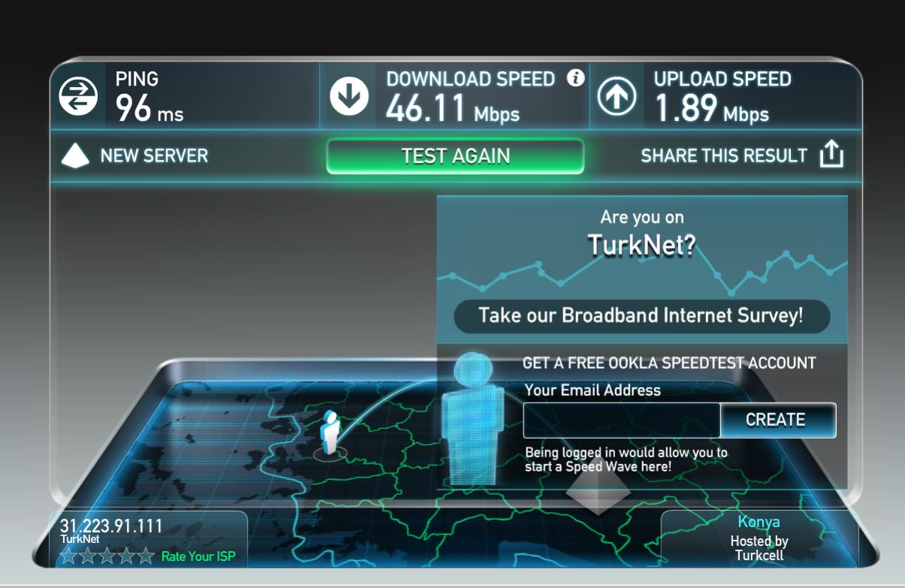This screenshot has width=905, height=588.
Task: Click the upload arrow icon
Action: pos(617,96)
